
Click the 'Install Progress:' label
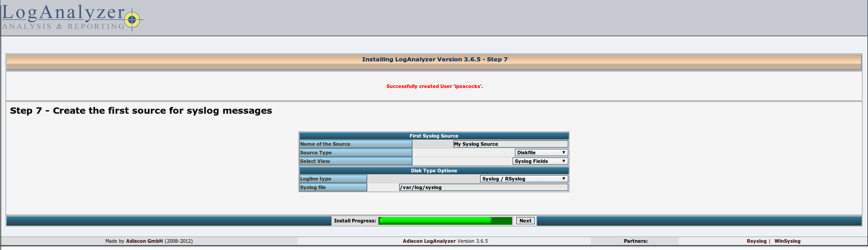pos(355,221)
